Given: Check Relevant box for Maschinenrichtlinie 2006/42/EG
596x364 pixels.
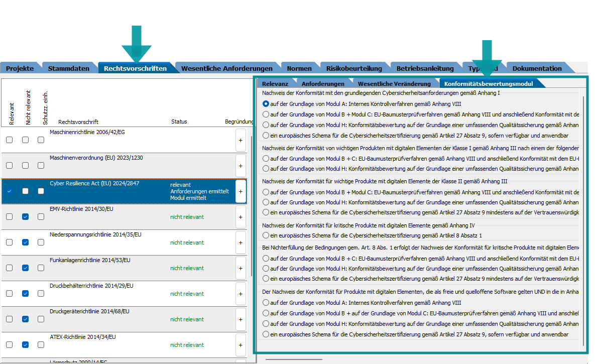Looking at the screenshot, I should (x=10, y=140).
